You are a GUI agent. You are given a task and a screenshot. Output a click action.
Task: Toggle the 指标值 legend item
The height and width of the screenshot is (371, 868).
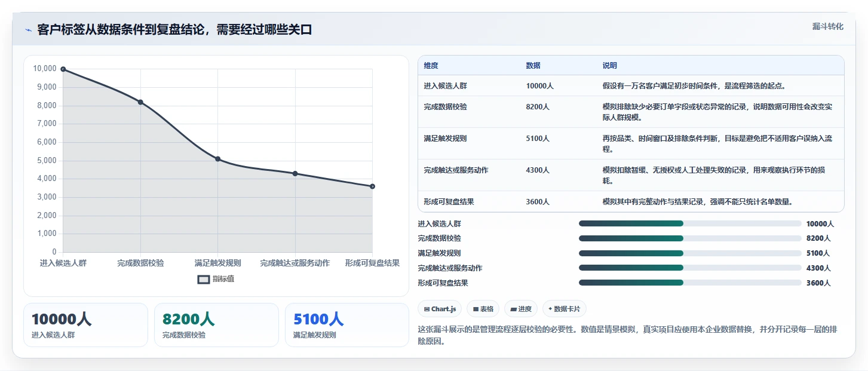[216, 279]
